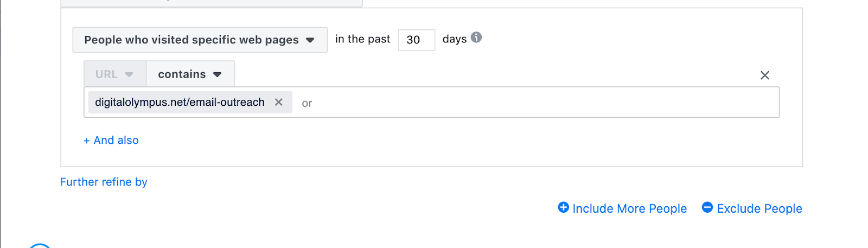Screen dimensions: 868x248
Task: Click the caret arrow beside "web pages"
Action: [x=310, y=40]
